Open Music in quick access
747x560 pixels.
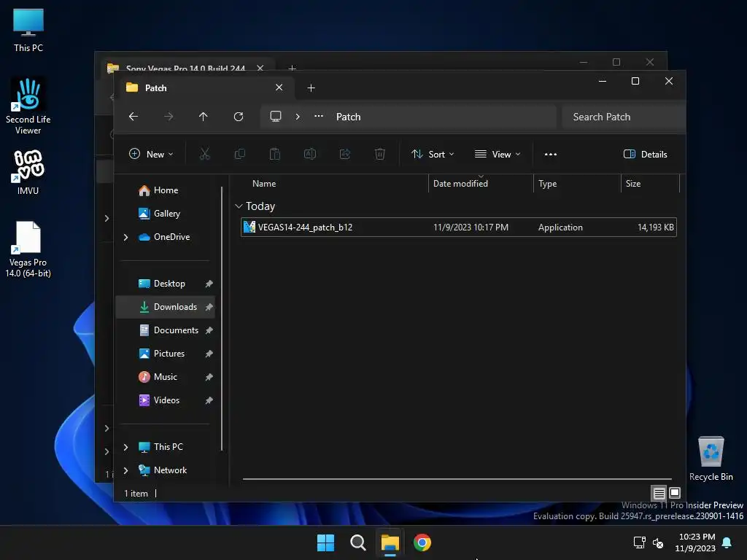point(165,377)
